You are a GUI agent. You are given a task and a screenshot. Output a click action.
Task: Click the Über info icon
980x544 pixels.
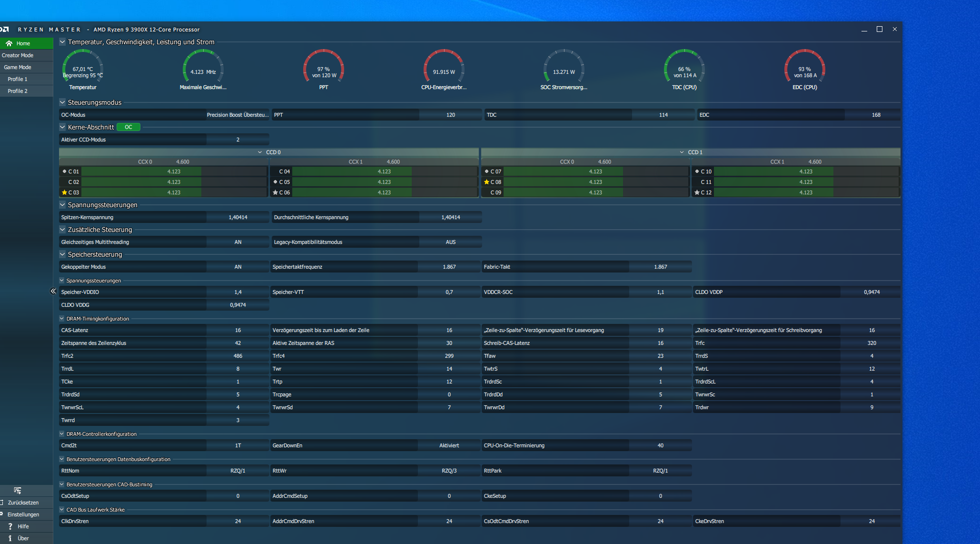(x=10, y=538)
